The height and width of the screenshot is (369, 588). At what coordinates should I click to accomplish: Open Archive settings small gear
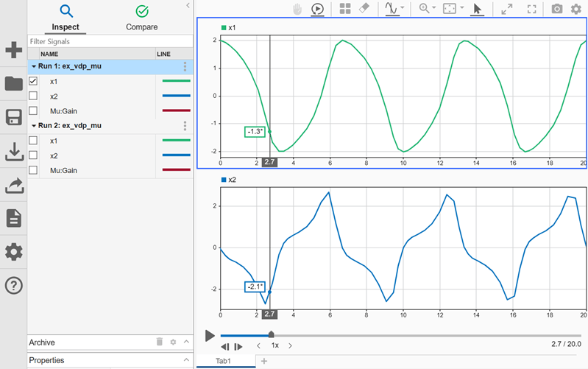tap(173, 342)
